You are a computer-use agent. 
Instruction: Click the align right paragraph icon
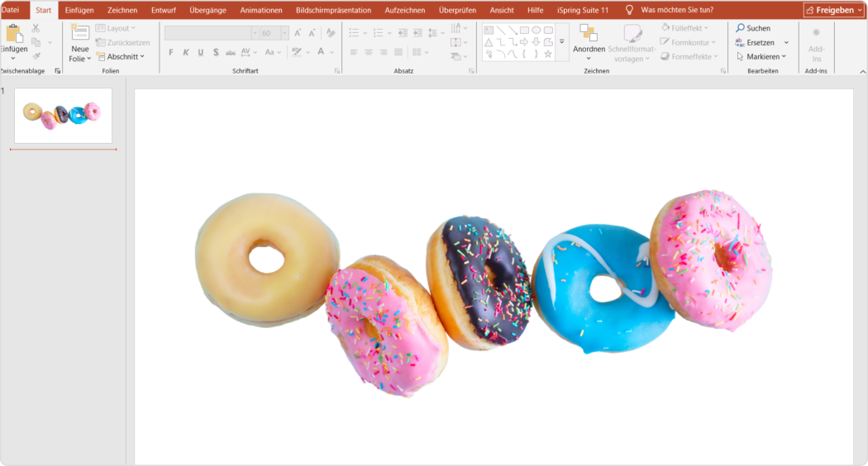click(384, 52)
